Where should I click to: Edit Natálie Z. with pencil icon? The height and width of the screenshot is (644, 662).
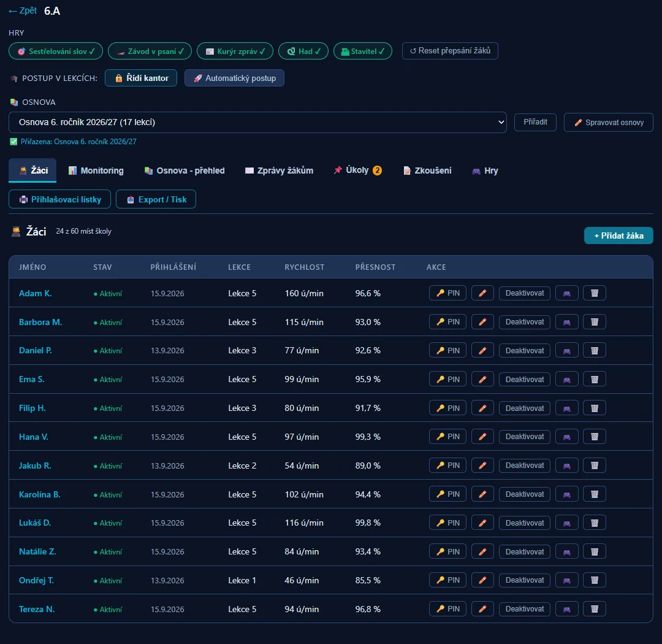(x=482, y=552)
